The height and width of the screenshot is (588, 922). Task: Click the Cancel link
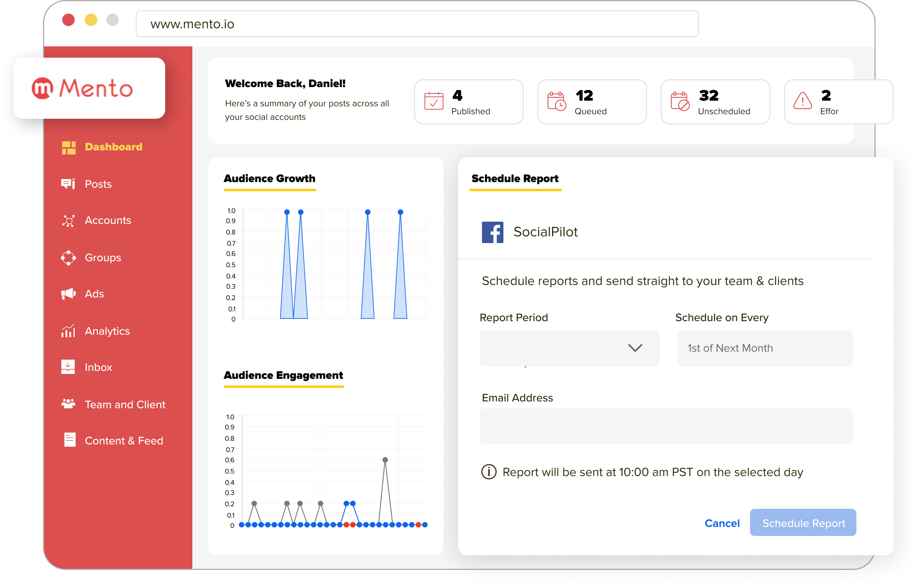[723, 524]
